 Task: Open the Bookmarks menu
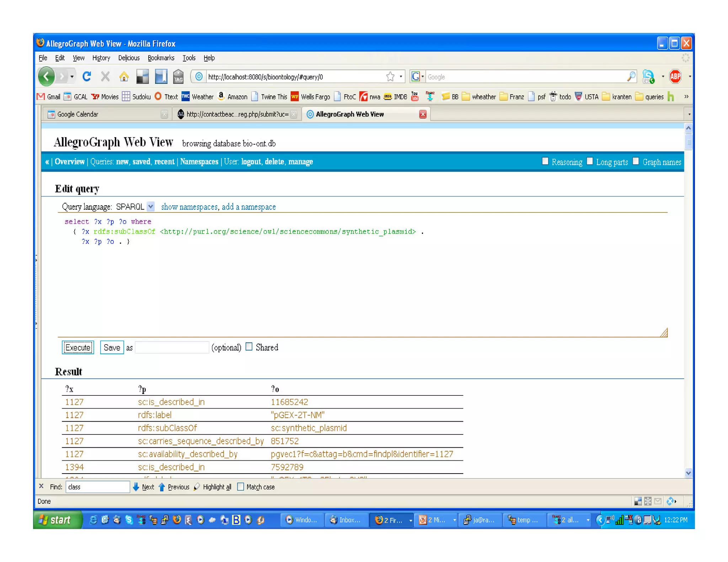pos(161,58)
